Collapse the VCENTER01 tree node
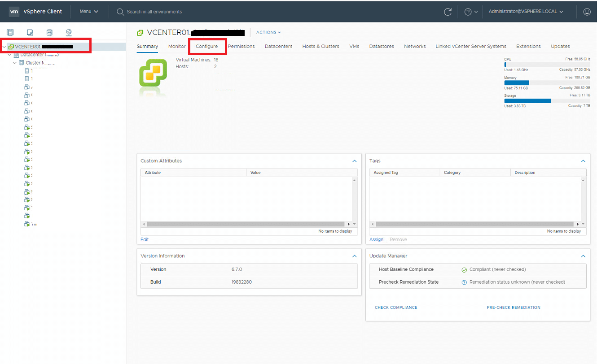 pyautogui.click(x=4, y=47)
